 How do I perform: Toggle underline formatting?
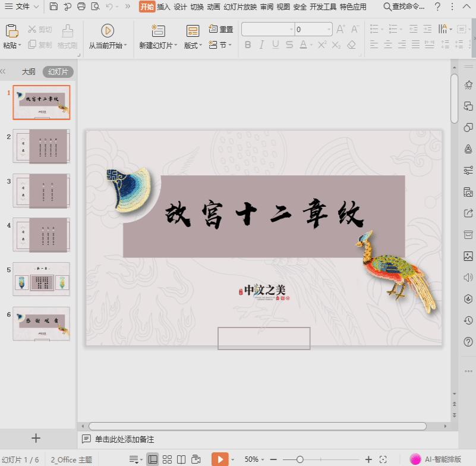pyautogui.click(x=277, y=44)
